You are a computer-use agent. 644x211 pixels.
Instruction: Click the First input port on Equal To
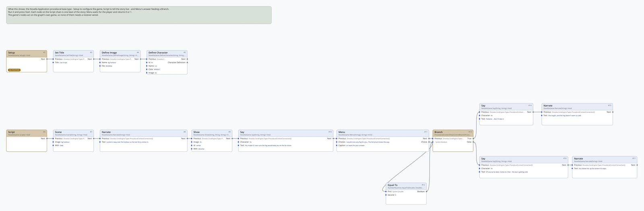pyautogui.click(x=386, y=192)
